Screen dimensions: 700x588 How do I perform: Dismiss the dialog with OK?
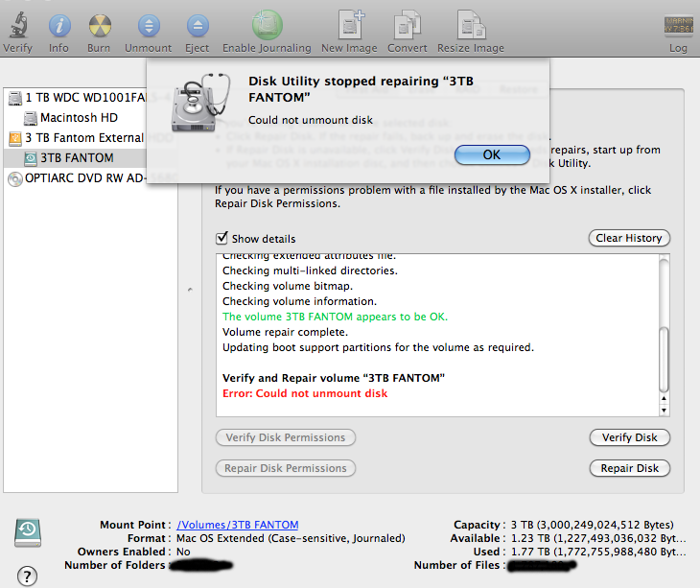point(492,155)
